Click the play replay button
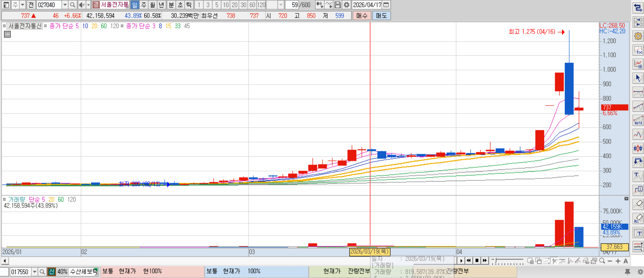The width and height of the screenshot is (644, 278). (x=461, y=261)
